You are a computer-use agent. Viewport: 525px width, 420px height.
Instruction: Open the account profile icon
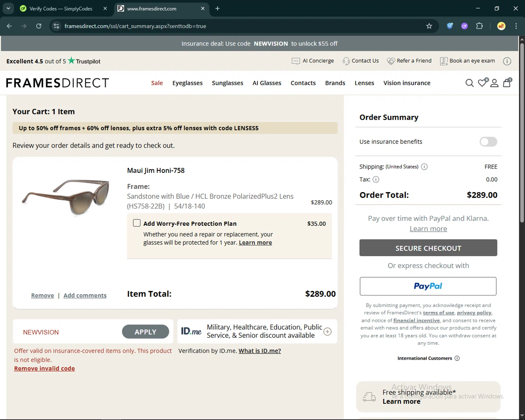[494, 83]
